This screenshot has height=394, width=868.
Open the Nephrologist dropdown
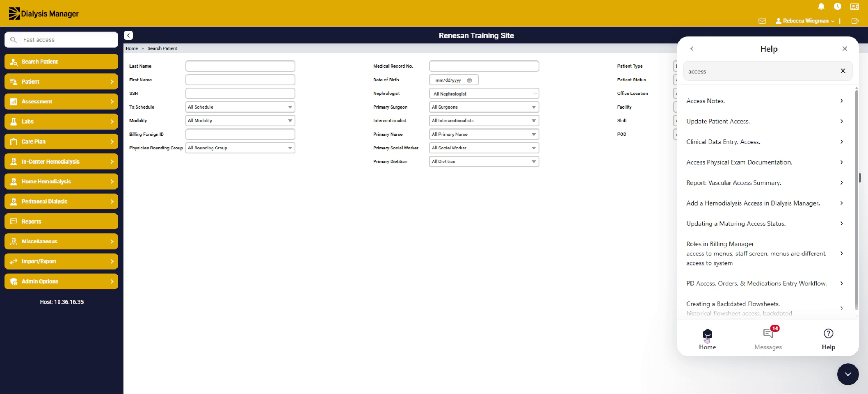pos(484,94)
